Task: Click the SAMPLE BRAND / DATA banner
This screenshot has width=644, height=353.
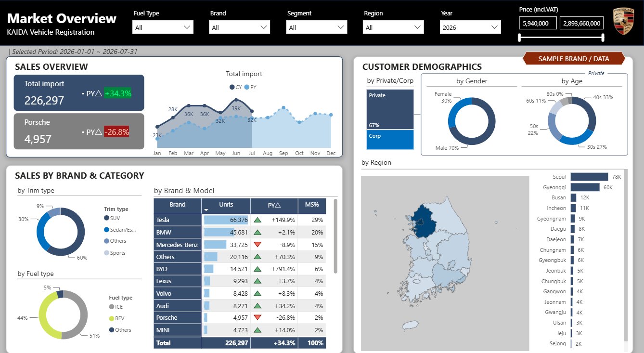Action: [x=574, y=59]
